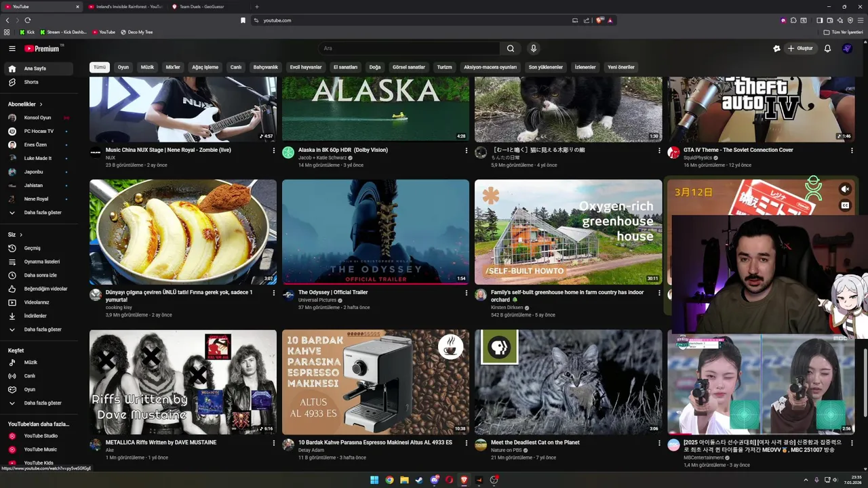Open Oyun under Keşfet
The width and height of the screenshot is (868, 488).
click(x=40, y=390)
